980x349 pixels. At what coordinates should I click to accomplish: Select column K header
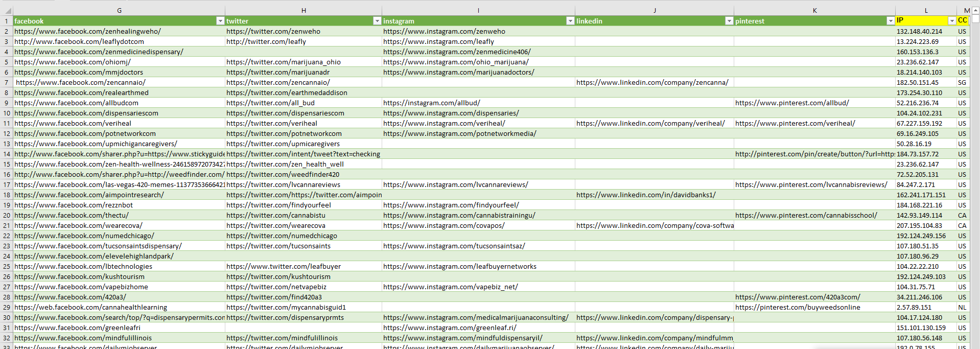pos(814,10)
